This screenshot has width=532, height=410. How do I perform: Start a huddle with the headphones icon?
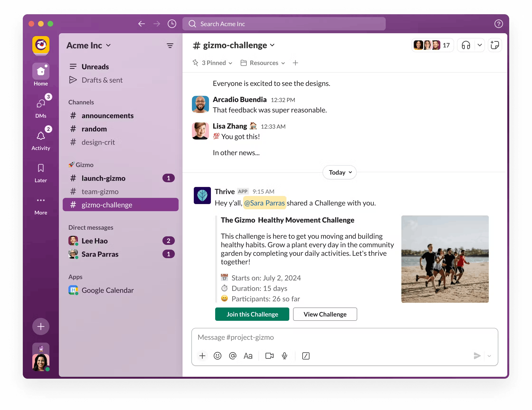pyautogui.click(x=466, y=45)
